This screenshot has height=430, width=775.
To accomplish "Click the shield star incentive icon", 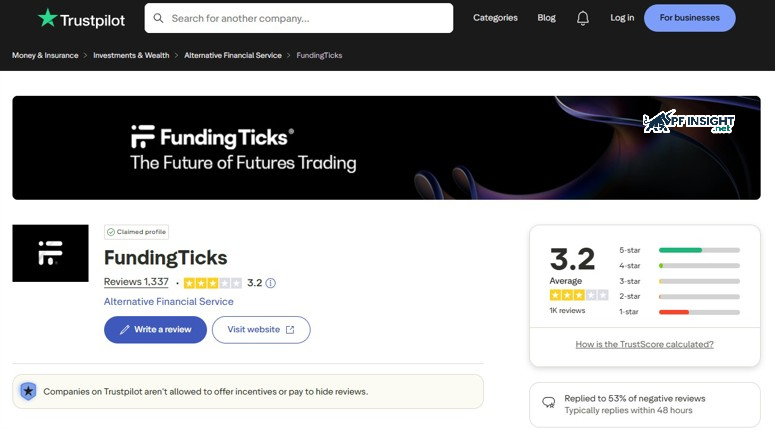I will tap(29, 391).
